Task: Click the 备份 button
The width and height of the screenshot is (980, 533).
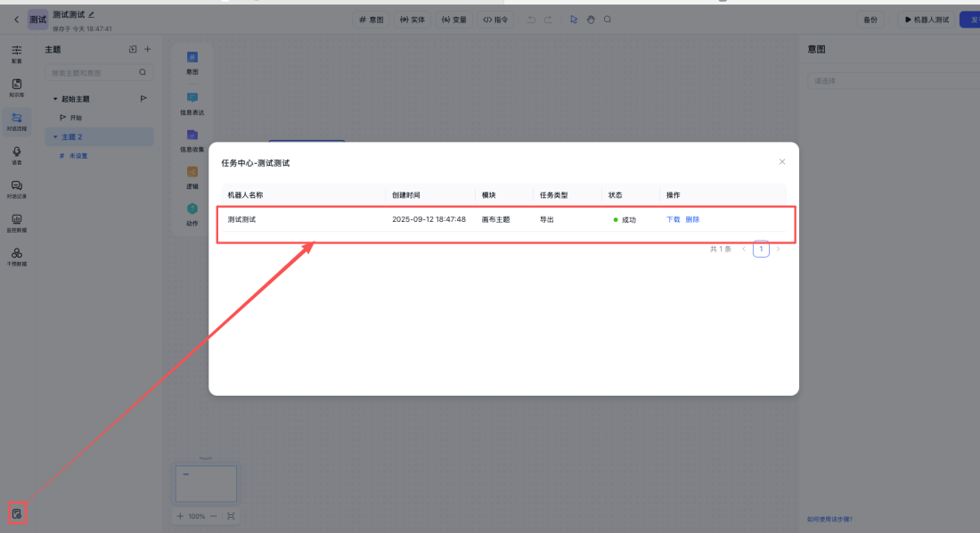Action: (x=870, y=19)
